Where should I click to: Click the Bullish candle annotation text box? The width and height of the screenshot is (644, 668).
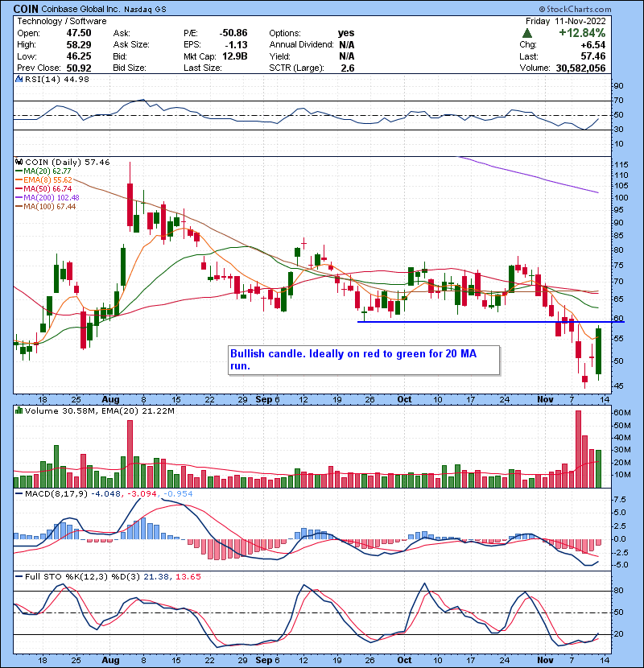tap(364, 360)
